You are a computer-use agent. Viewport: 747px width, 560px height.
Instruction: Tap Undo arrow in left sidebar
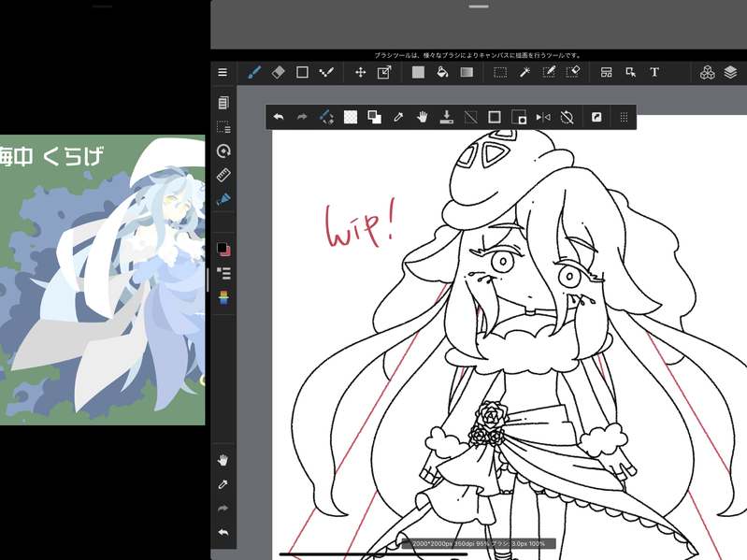pyautogui.click(x=223, y=532)
